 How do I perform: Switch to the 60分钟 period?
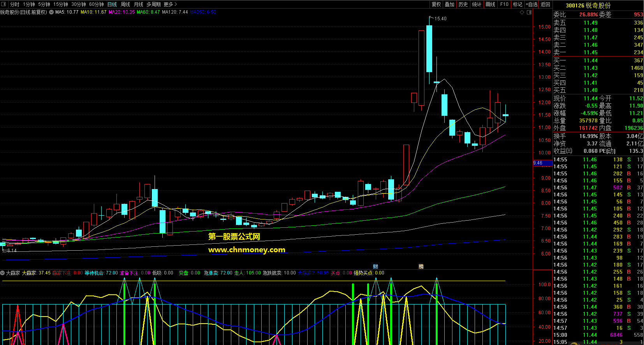(97, 4)
